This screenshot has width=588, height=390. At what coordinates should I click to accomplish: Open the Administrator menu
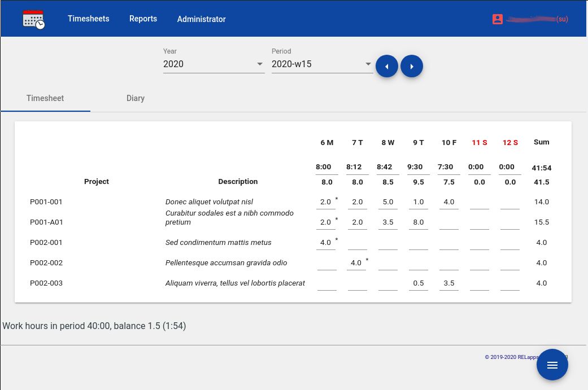pyautogui.click(x=202, y=19)
